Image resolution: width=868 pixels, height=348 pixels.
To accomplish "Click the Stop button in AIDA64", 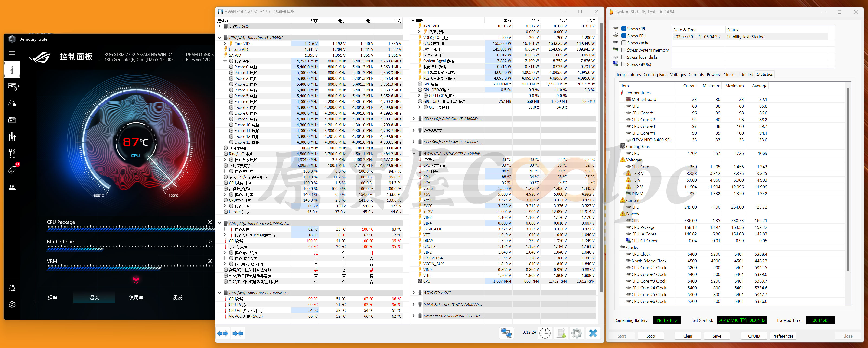I will 650,336.
